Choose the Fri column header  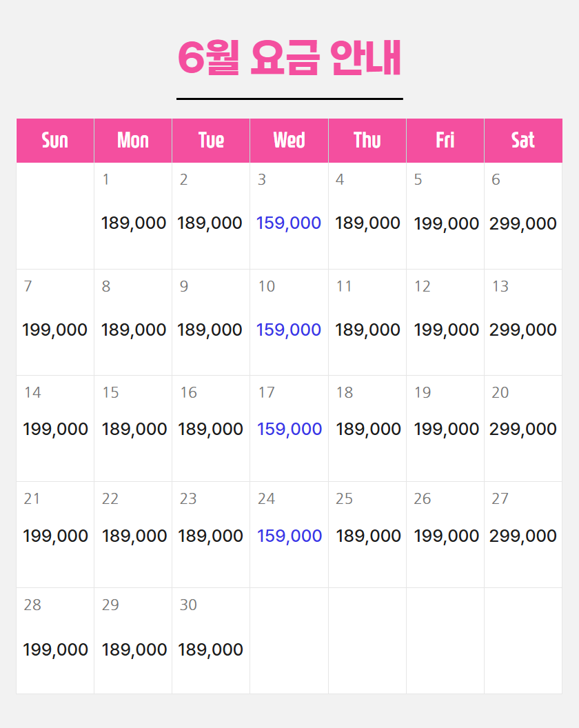click(x=445, y=141)
